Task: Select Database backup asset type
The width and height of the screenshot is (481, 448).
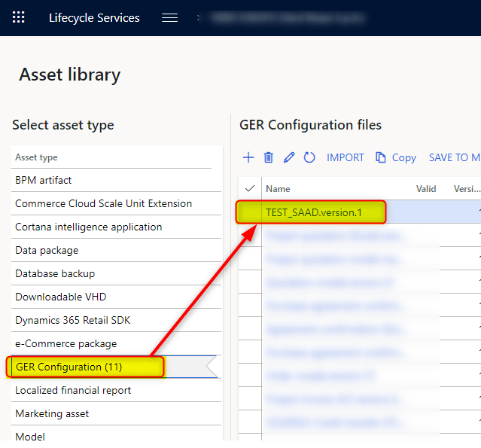Action: click(x=55, y=273)
